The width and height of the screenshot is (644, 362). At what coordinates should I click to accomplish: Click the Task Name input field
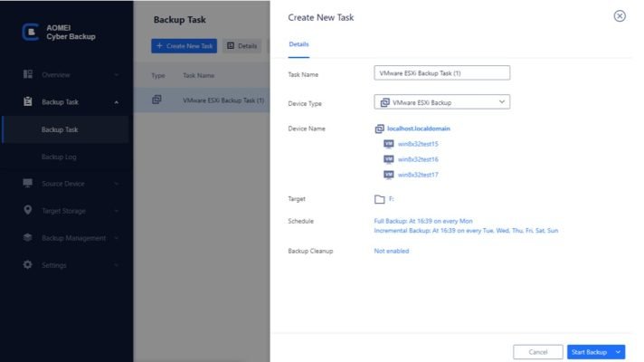[442, 73]
